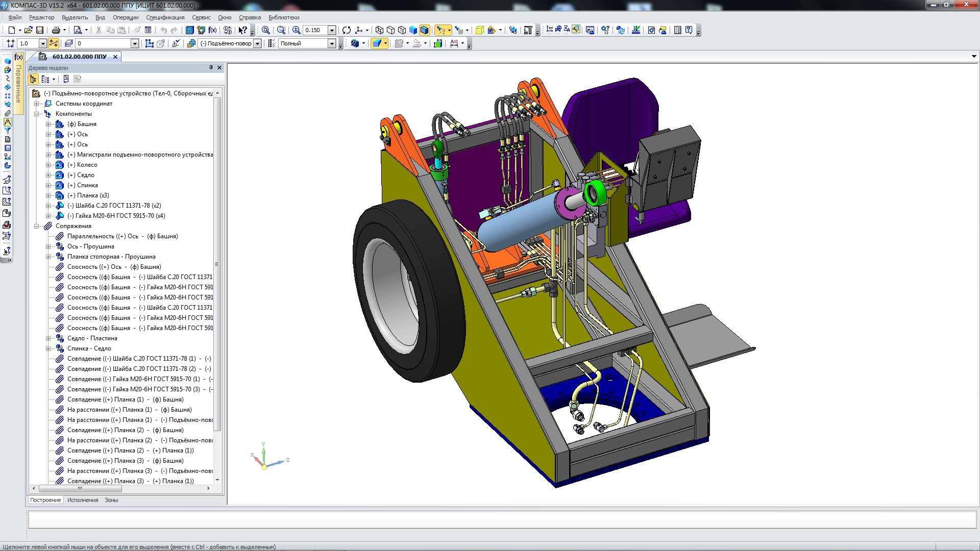Viewport: 980px width, 551px height.
Task: Click the f(x) Variables toolbar icon
Action: click(x=212, y=30)
